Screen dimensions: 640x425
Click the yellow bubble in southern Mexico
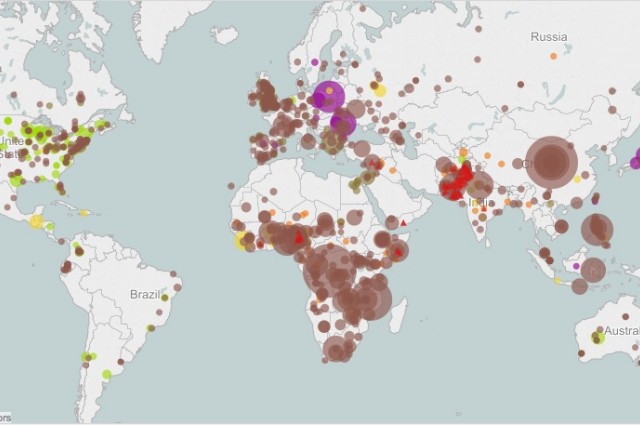(37, 221)
